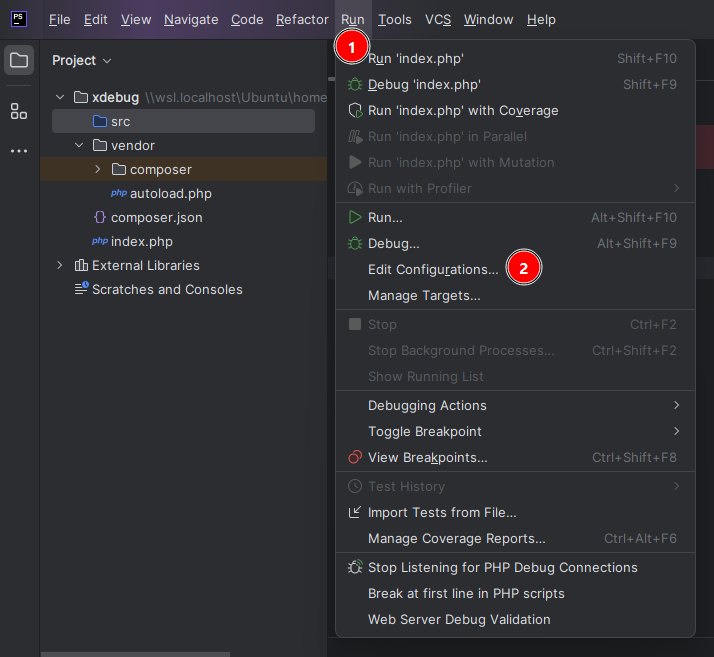Click the Import Tests from File icon
The width and height of the screenshot is (714, 657).
coord(354,512)
